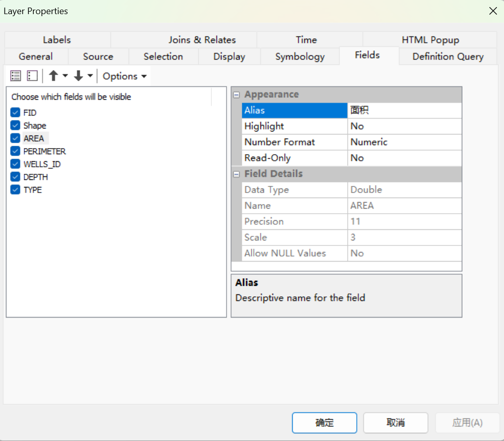Uncheck the PERIMETER field
Viewport: 504px width, 441px height.
pos(15,151)
